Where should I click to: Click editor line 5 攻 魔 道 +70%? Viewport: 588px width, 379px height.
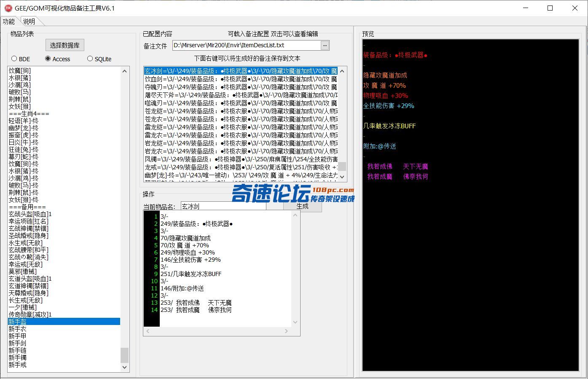(x=185, y=245)
